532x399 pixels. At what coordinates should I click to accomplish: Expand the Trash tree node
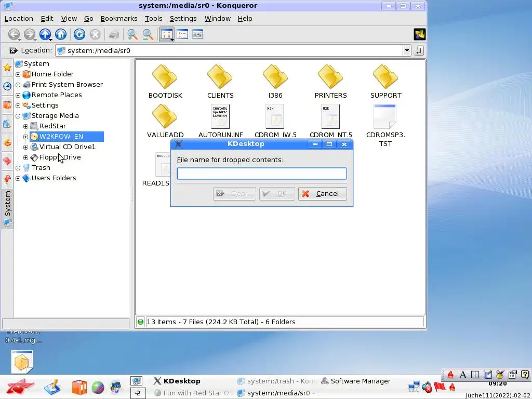coord(18,168)
